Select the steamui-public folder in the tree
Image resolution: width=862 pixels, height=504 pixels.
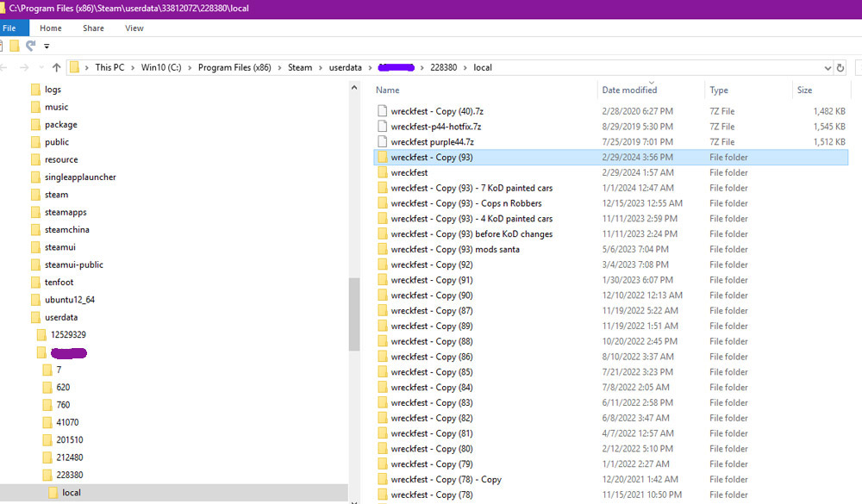click(x=73, y=264)
